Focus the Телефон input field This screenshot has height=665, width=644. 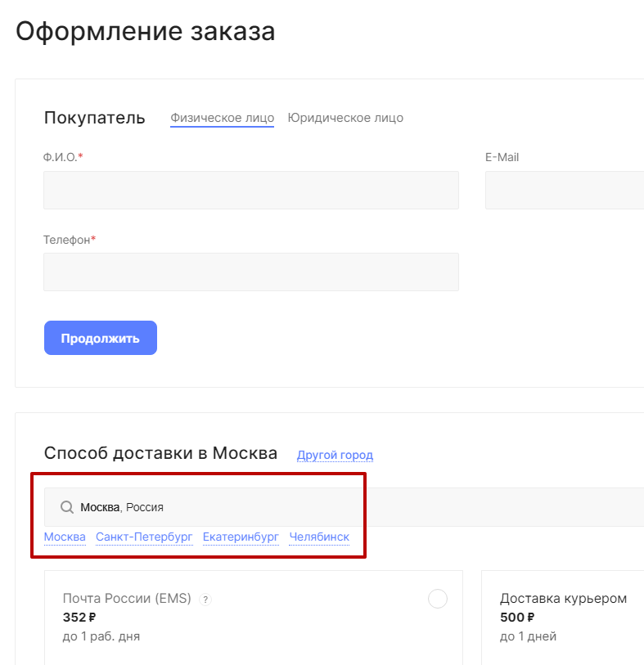251,272
